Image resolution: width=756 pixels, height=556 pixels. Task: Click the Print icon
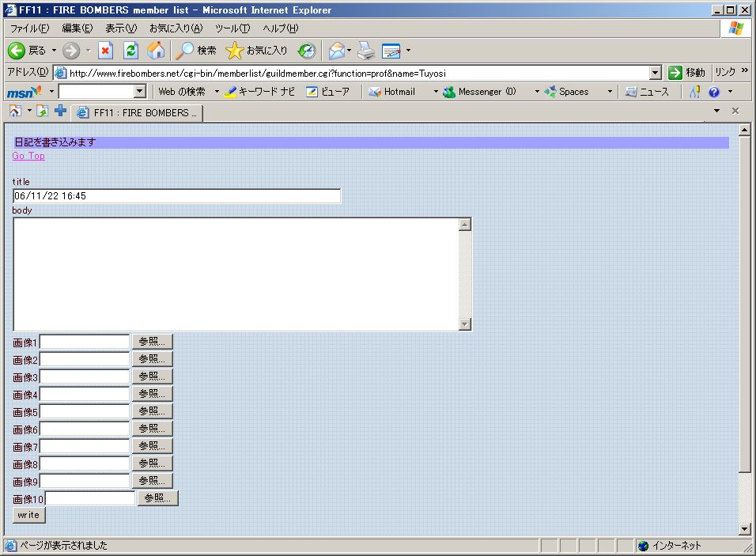pyautogui.click(x=365, y=51)
